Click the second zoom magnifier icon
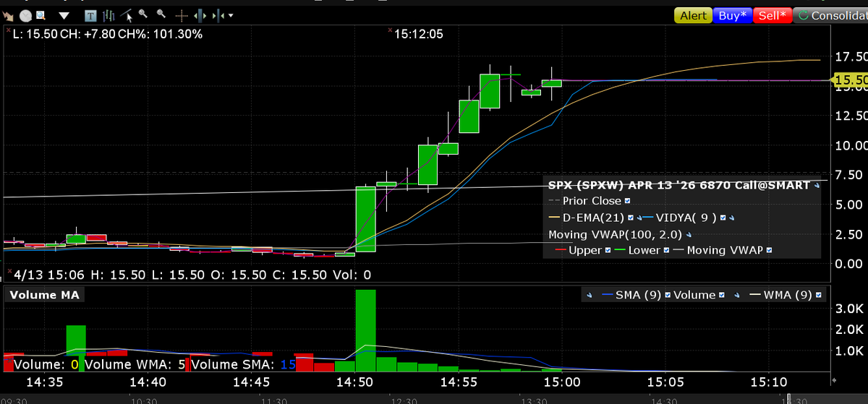868x404 pixels. [161, 13]
